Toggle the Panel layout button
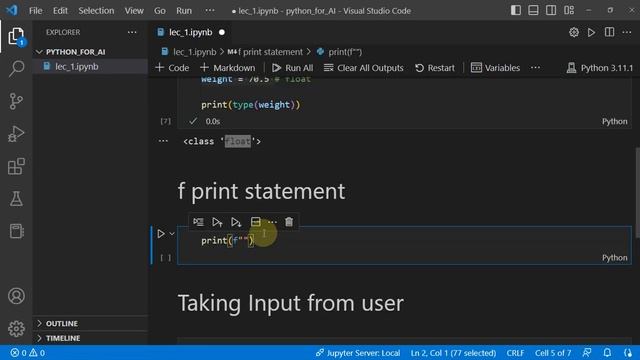The image size is (640, 360). (533, 10)
